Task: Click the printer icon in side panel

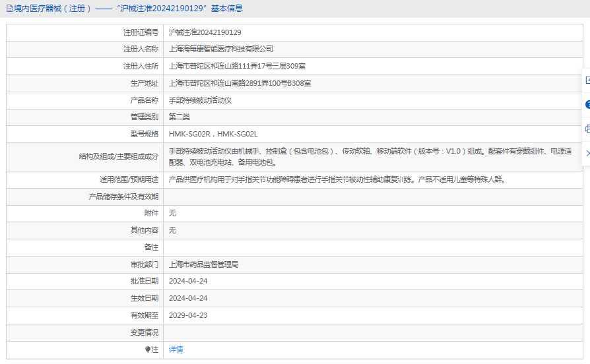Action: tap(588, 129)
